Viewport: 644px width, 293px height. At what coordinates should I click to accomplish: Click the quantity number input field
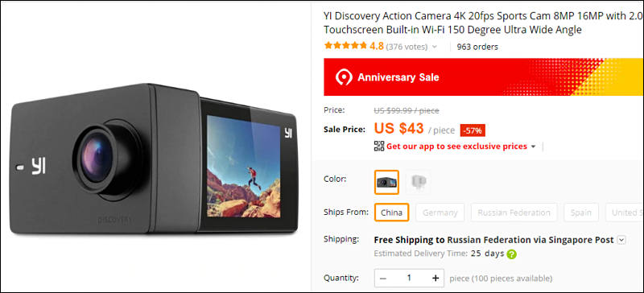(x=409, y=279)
